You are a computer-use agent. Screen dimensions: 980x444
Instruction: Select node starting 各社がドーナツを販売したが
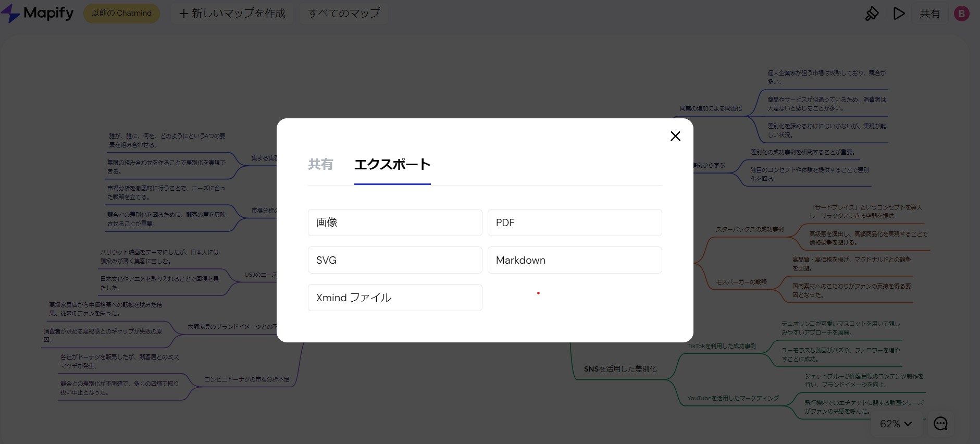pos(119,361)
